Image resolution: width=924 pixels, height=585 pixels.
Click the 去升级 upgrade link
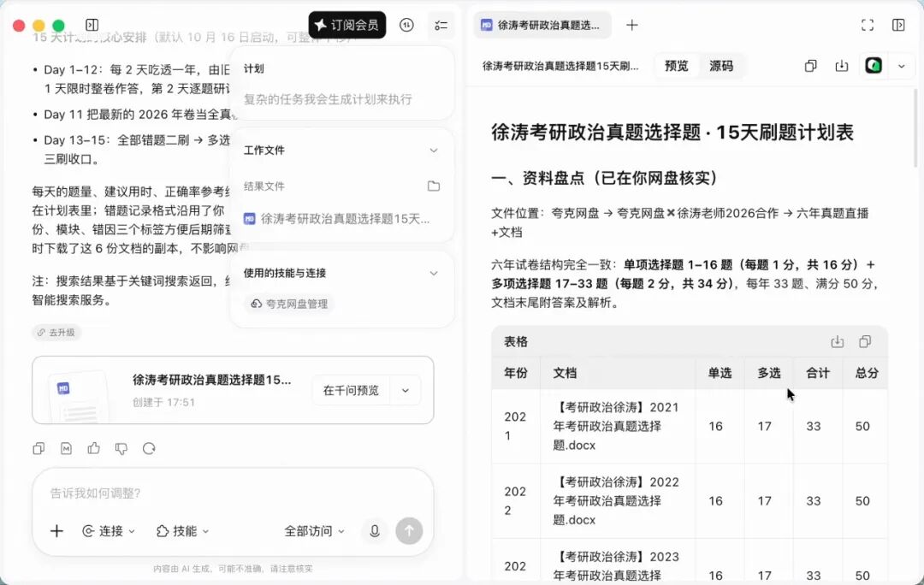click(x=56, y=332)
